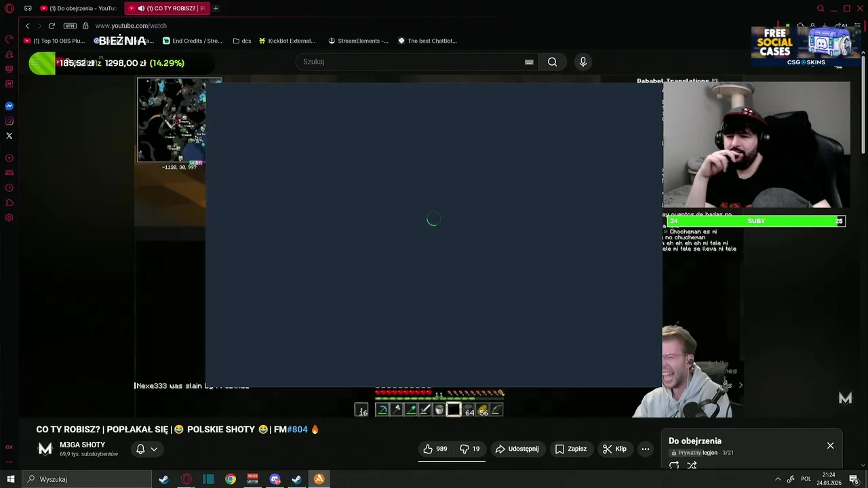Dislike the video (19 dislikes)

point(470,449)
